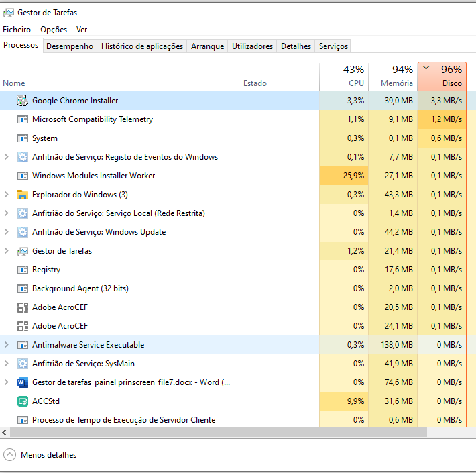Sort by the Disco column header

(x=442, y=76)
